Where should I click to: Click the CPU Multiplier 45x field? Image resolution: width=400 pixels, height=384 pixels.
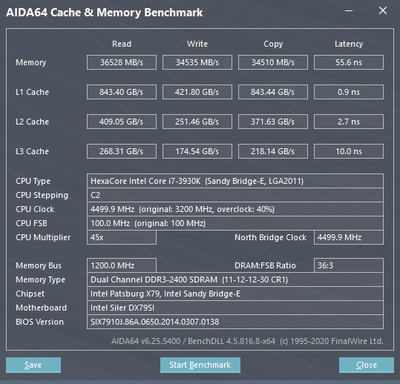(x=122, y=237)
